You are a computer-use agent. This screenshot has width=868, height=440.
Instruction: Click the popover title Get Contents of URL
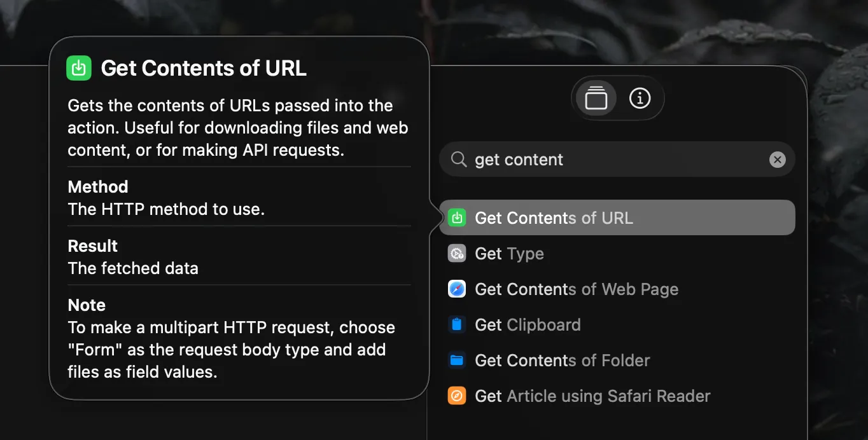(204, 68)
